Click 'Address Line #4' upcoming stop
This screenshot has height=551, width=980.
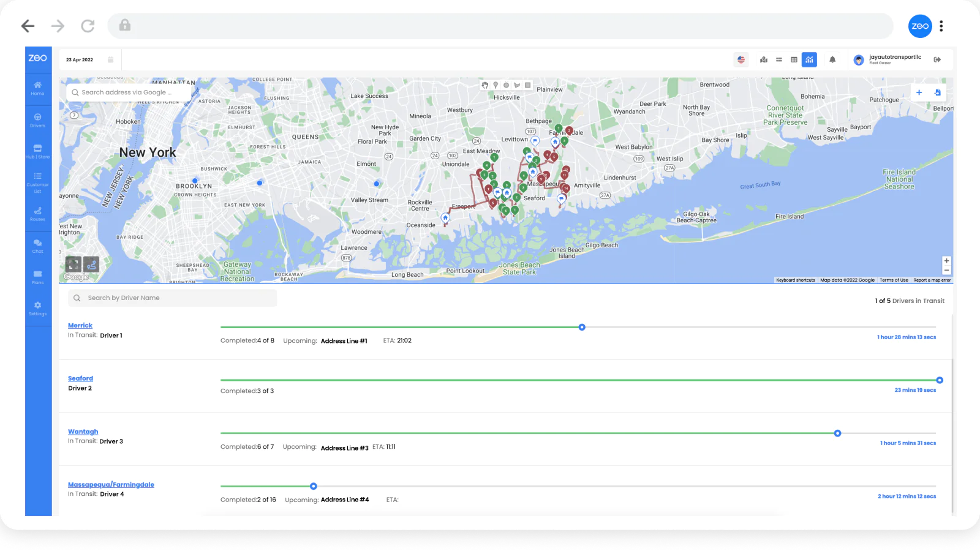[345, 500]
